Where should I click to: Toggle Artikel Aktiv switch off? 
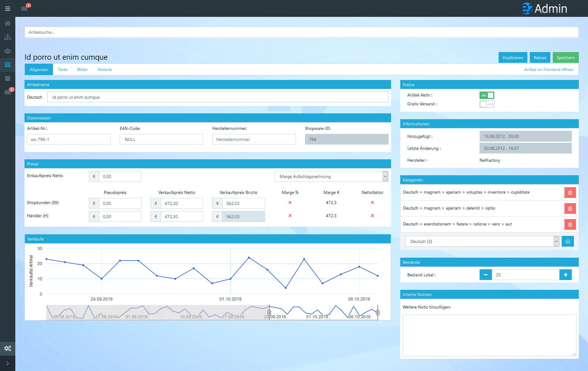point(487,95)
